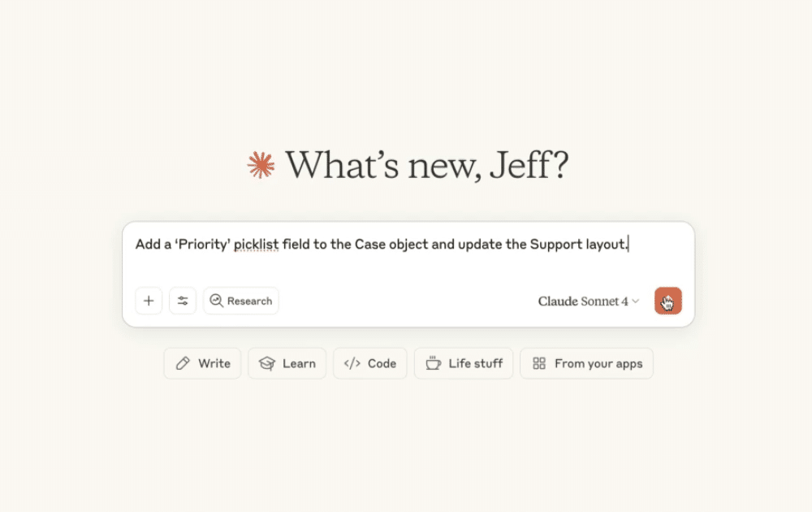812x512 pixels.
Task: Click the Claude starburst logo
Action: pos(261,165)
